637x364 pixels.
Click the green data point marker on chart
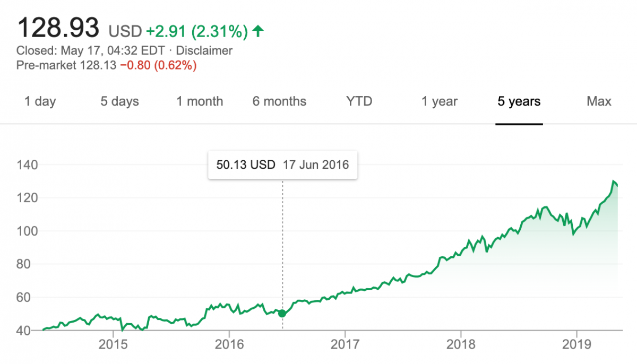[282, 313]
